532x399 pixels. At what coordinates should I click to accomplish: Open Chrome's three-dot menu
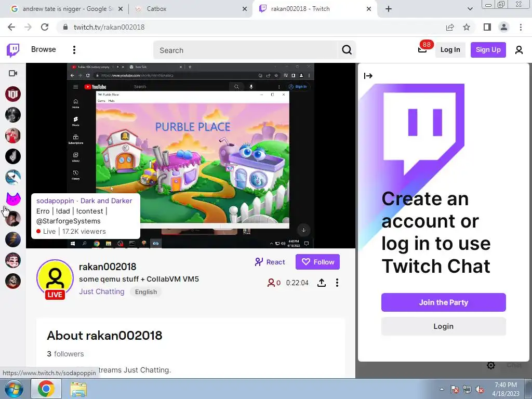click(521, 27)
